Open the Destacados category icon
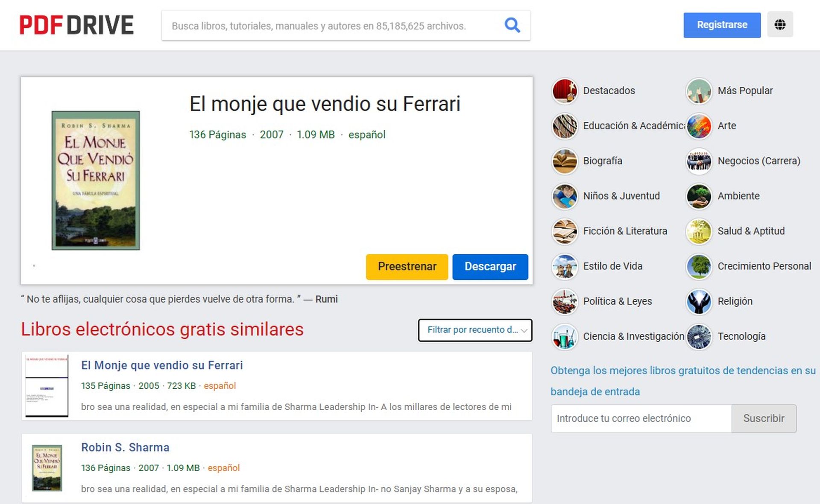 click(x=565, y=91)
